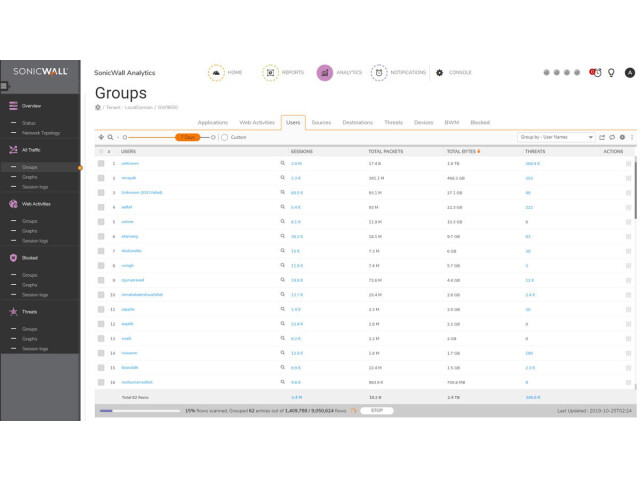Open the Notifications alarm clock icon
Screen dimensions: 640x480
(x=379, y=73)
